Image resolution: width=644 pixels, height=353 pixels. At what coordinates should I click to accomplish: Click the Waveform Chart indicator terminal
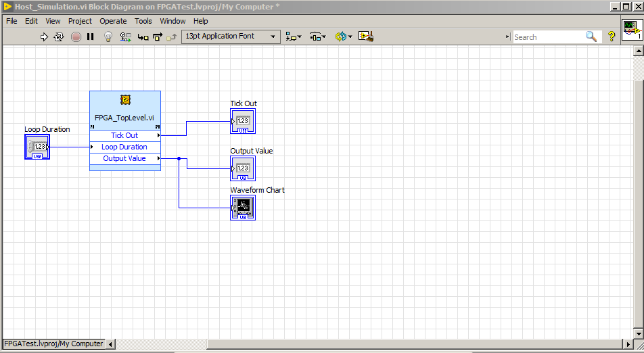(x=243, y=208)
